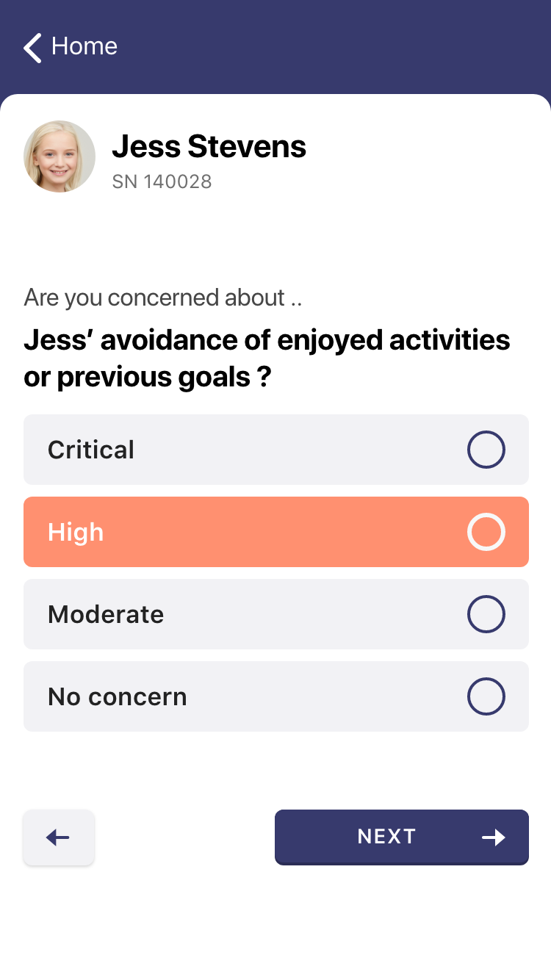This screenshot has height=980, width=551.
Task: Click the left arrow previous button
Action: pyautogui.click(x=59, y=837)
